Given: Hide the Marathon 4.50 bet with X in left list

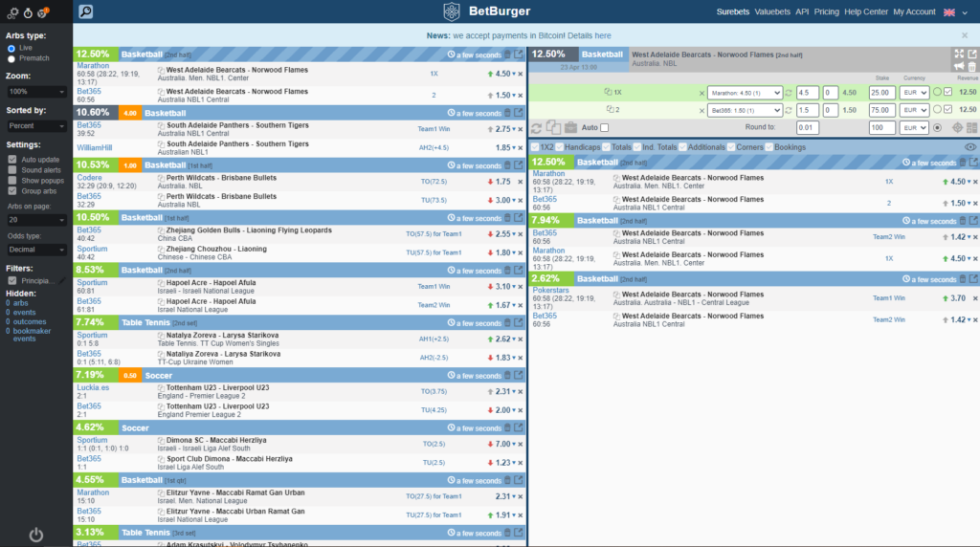Looking at the screenshot, I should (x=520, y=74).
